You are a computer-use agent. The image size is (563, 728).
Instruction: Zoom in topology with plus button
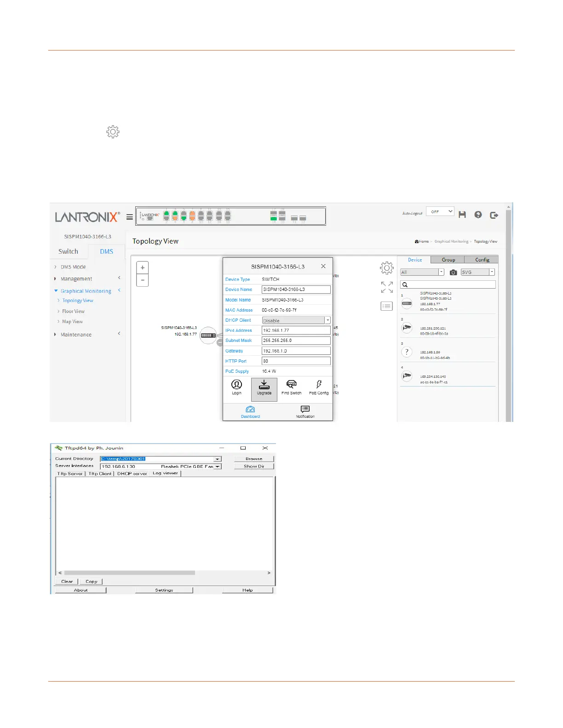(143, 267)
